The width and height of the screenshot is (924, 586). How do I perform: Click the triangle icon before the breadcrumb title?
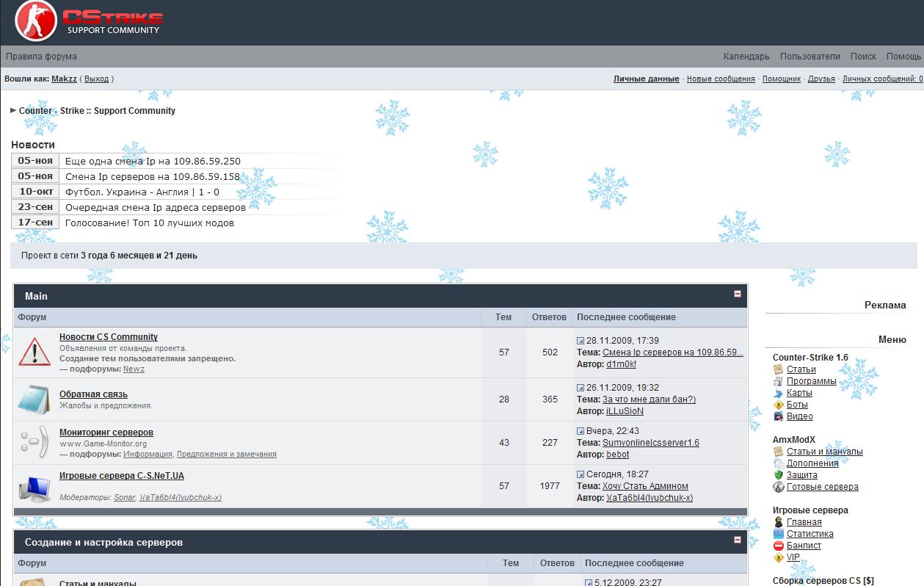[13, 111]
